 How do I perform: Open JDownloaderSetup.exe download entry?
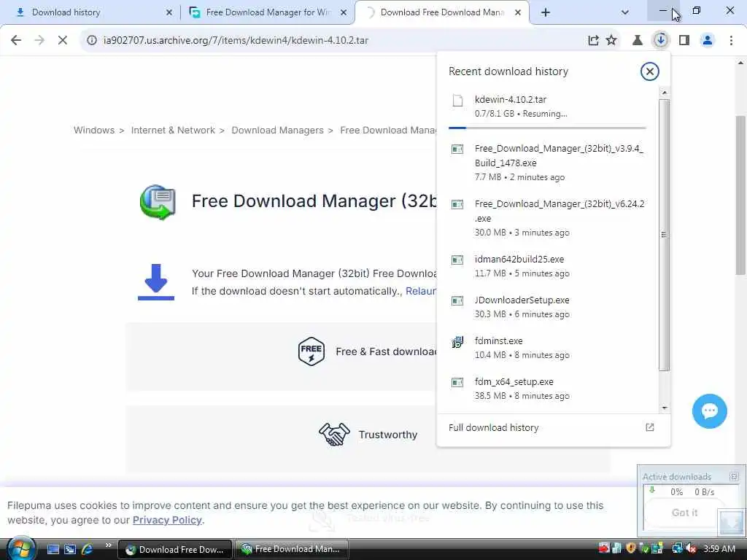547,307
